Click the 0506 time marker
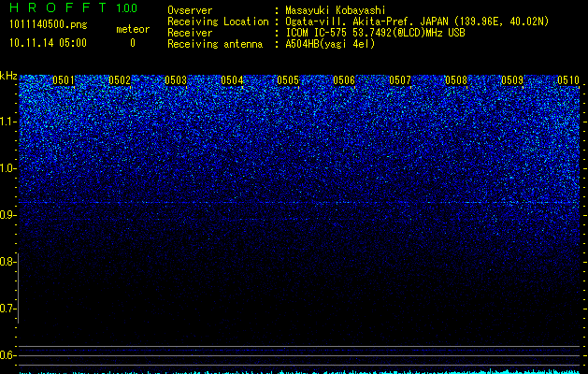Image resolution: width=588 pixels, height=374 pixels. click(344, 80)
